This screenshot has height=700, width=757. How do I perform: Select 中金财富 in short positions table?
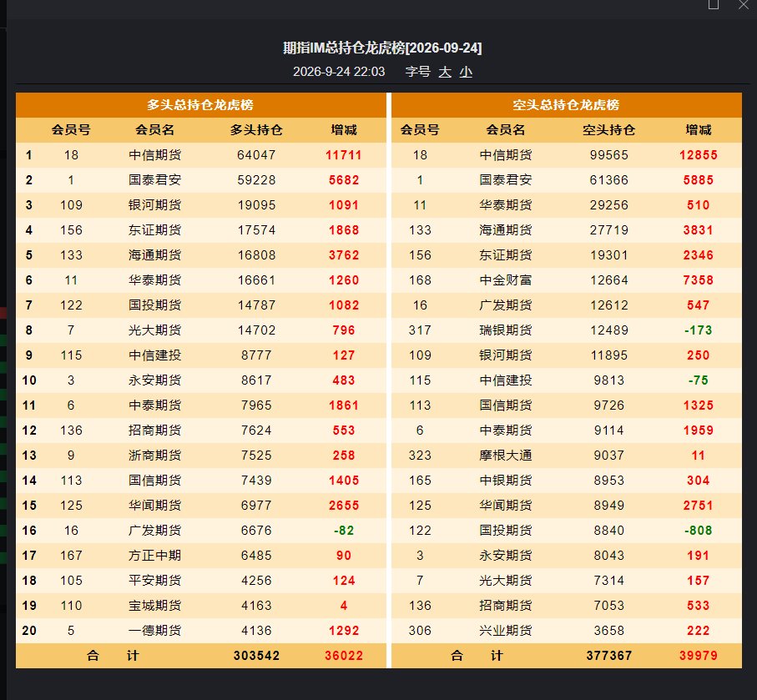[x=506, y=280]
